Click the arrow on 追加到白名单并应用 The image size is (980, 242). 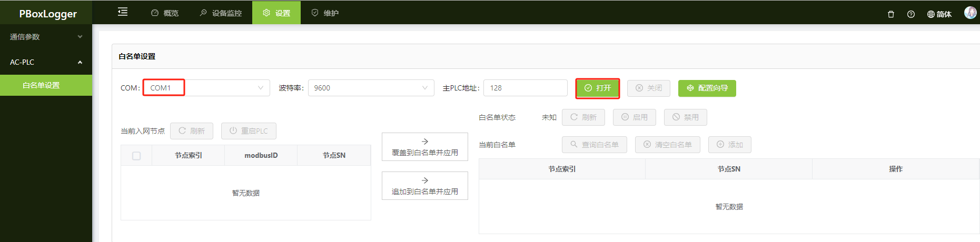[x=425, y=180]
